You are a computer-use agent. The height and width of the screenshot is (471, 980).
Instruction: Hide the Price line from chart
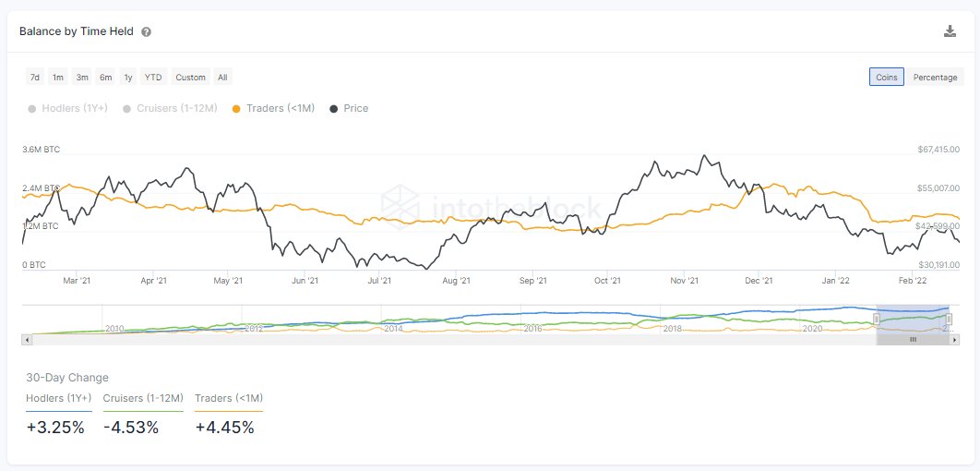coord(349,108)
